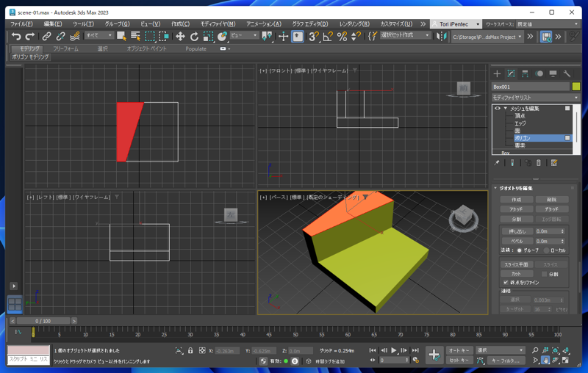The image size is (588, 373).
Task: Activate the Select and Move tool
Action: click(x=180, y=36)
